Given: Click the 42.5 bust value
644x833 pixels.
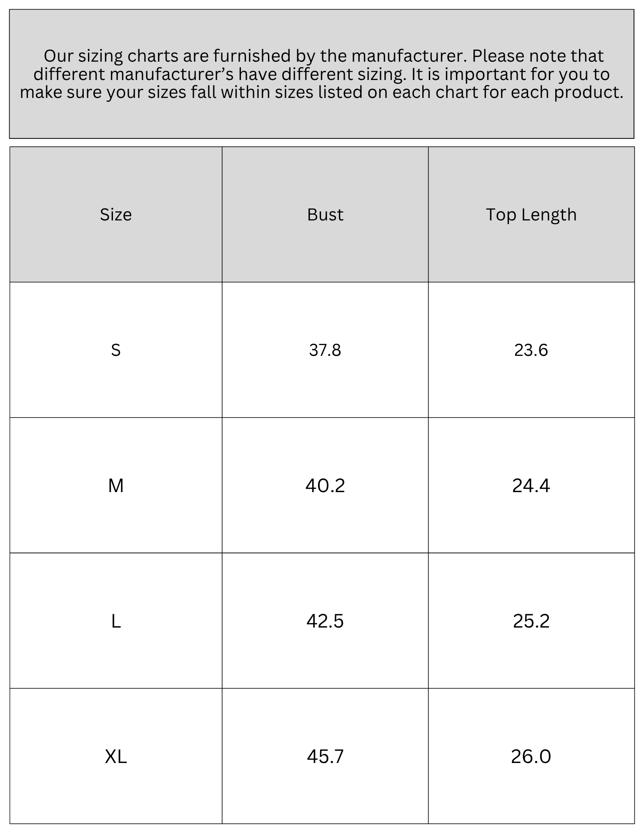Looking at the screenshot, I should click(x=325, y=621).
